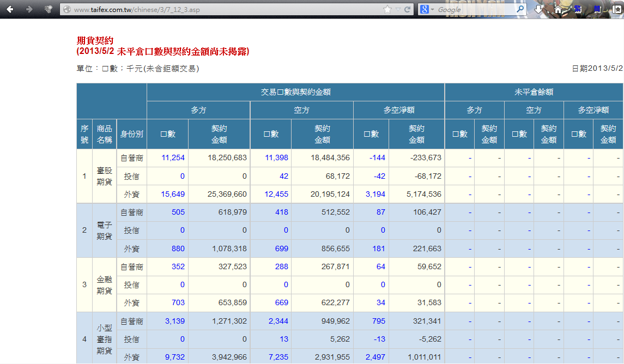624x364 pixels.
Task: Open 金融期貨 自營商 long volume 352
Action: tap(178, 266)
